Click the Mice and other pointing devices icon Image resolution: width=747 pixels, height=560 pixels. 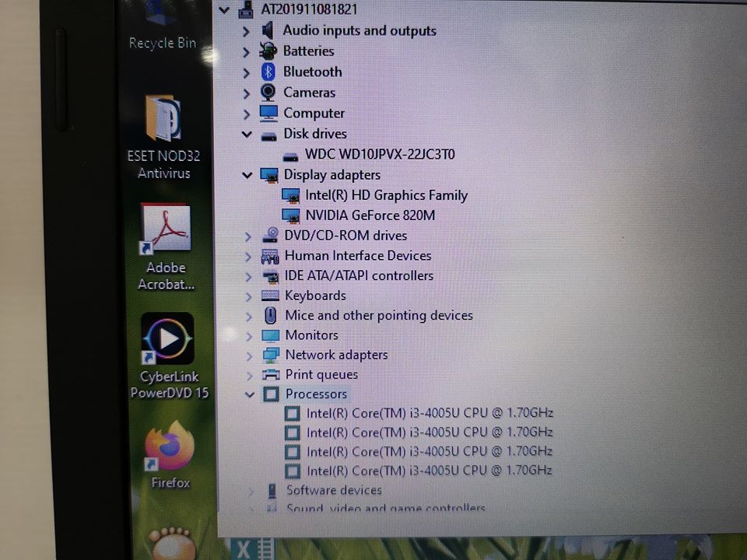click(271, 315)
